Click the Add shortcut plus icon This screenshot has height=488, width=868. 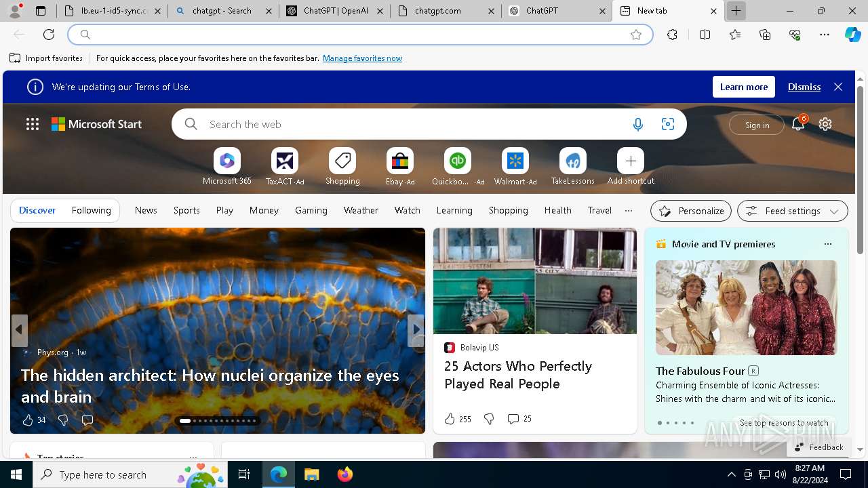point(631,161)
